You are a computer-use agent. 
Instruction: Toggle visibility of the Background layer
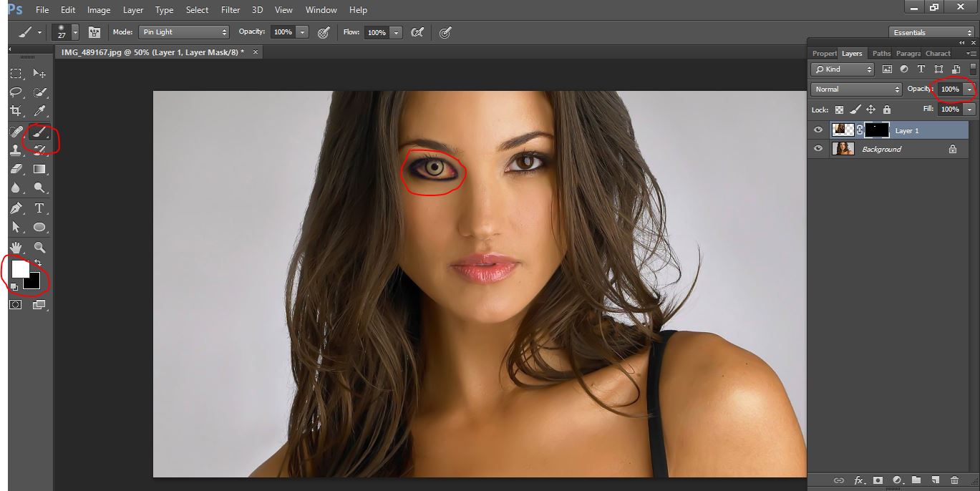pos(818,149)
